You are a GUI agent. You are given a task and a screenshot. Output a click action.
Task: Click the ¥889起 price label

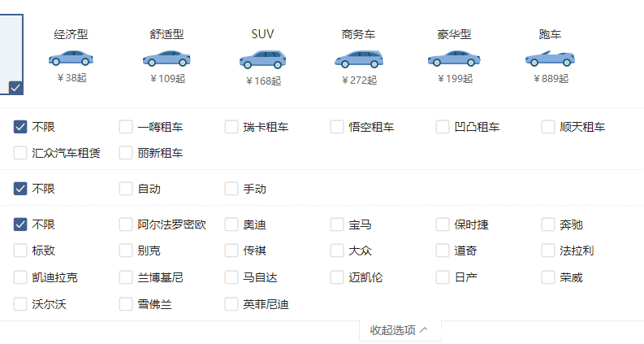click(551, 79)
